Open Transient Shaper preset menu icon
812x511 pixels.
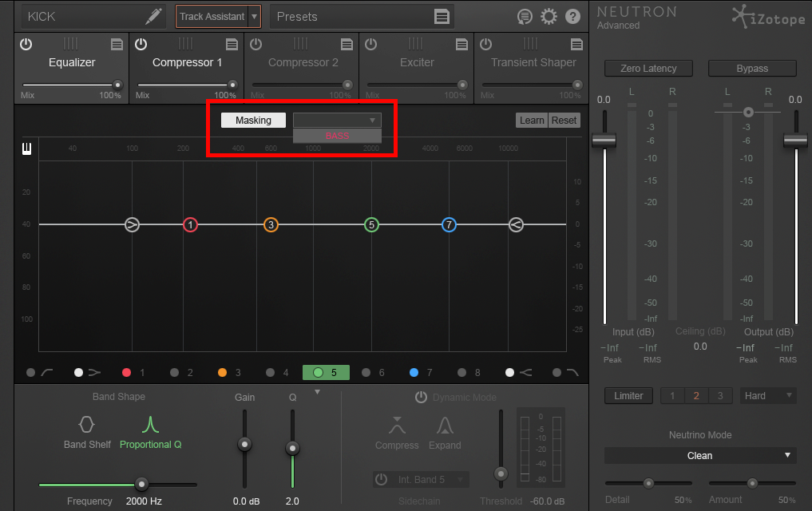coord(577,45)
